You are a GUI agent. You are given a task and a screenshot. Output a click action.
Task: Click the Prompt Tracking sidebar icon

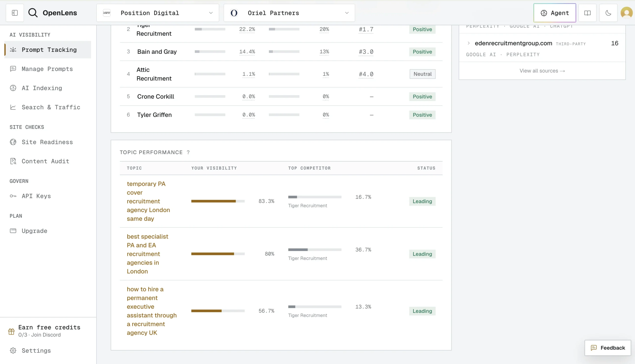[13, 50]
